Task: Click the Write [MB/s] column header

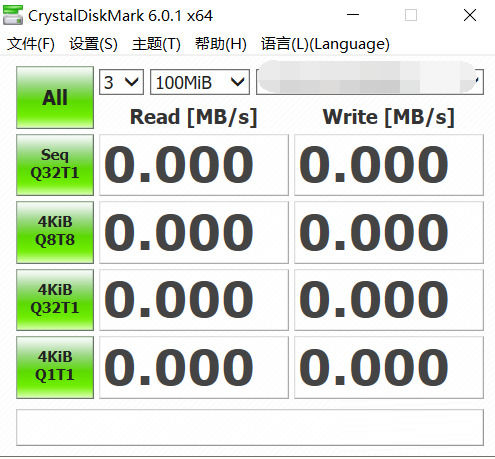Action: pyautogui.click(x=389, y=117)
